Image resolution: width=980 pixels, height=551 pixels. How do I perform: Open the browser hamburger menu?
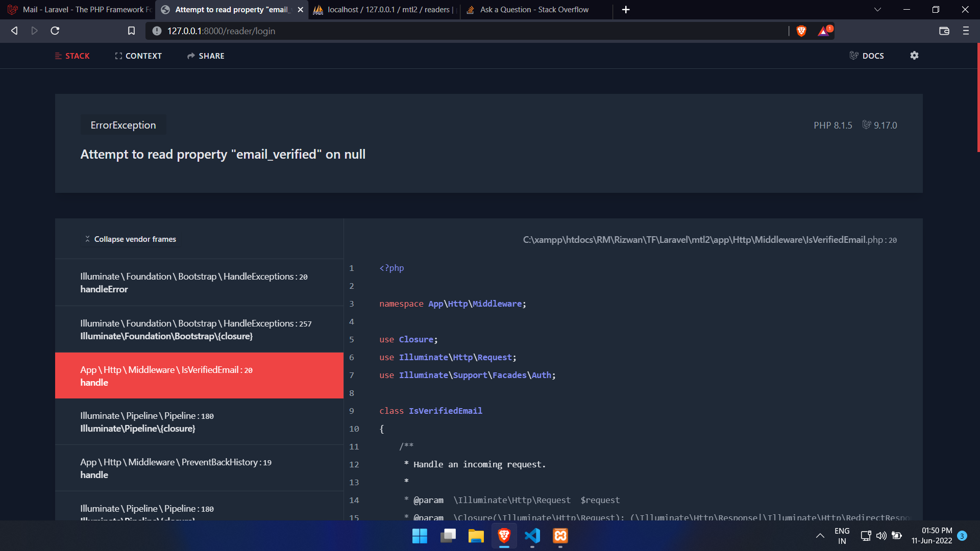(x=966, y=31)
